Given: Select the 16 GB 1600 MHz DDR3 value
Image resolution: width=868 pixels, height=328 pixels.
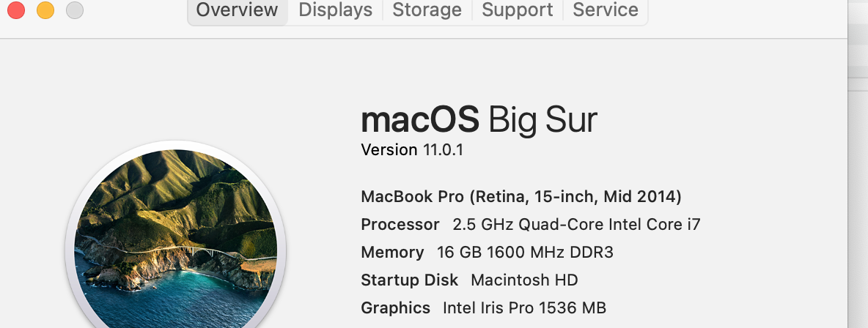Looking at the screenshot, I should pyautogui.click(x=525, y=253).
